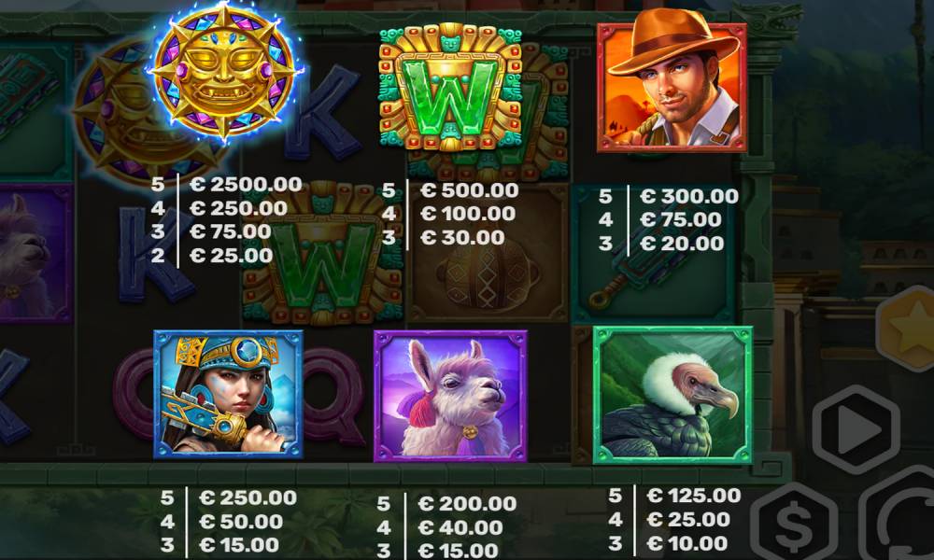The height and width of the screenshot is (560, 934).
Task: Click the condor bird symbol
Action: [672, 395]
